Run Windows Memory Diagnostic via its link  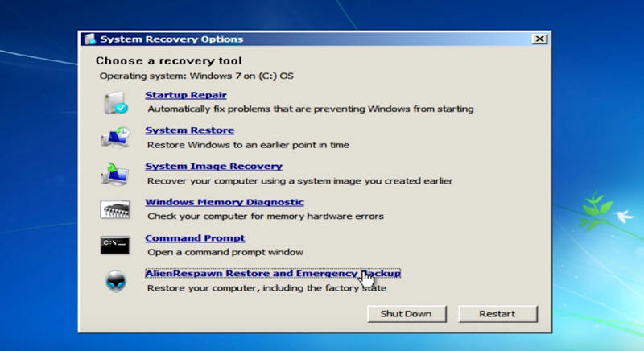[x=224, y=202]
